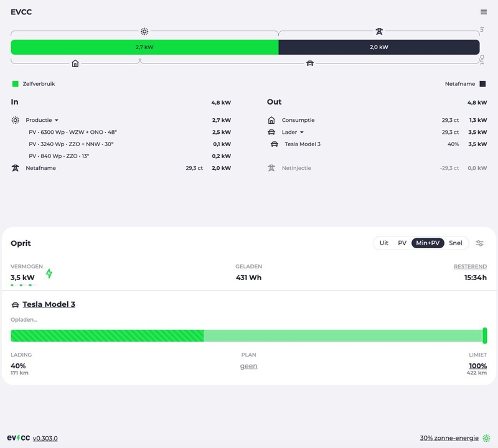Click the grid pylon icon above the bar
Screen dimensions: 498x448
[x=379, y=31]
